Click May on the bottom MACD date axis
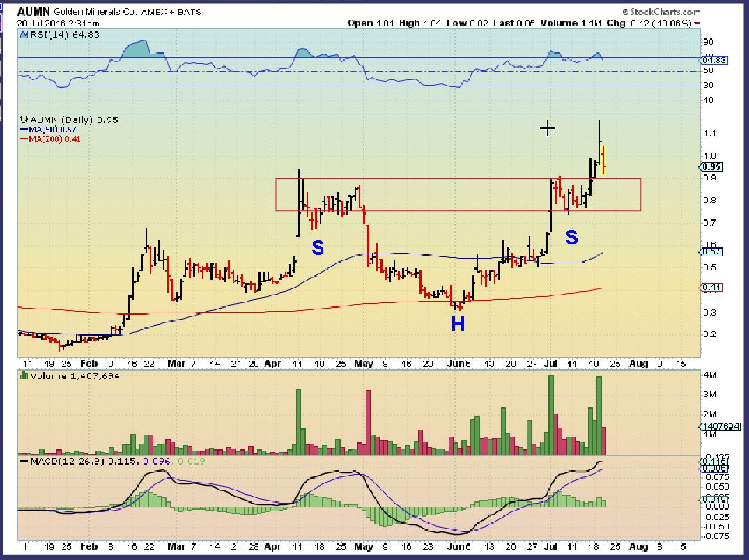This screenshot has height=560, width=749. click(x=364, y=546)
